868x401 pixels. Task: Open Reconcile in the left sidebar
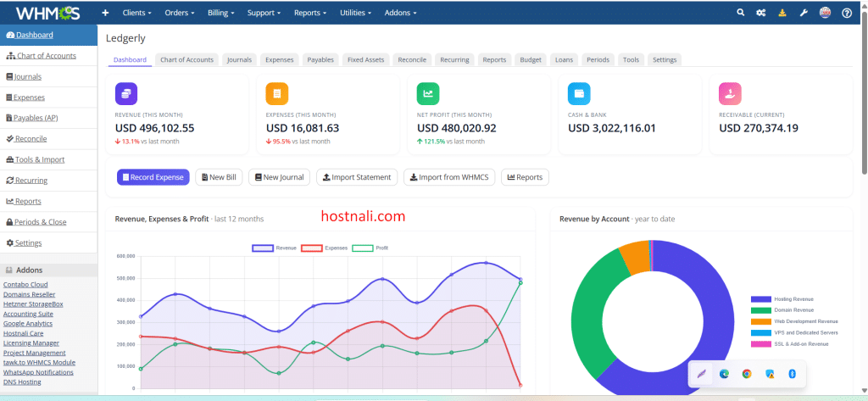(48, 138)
